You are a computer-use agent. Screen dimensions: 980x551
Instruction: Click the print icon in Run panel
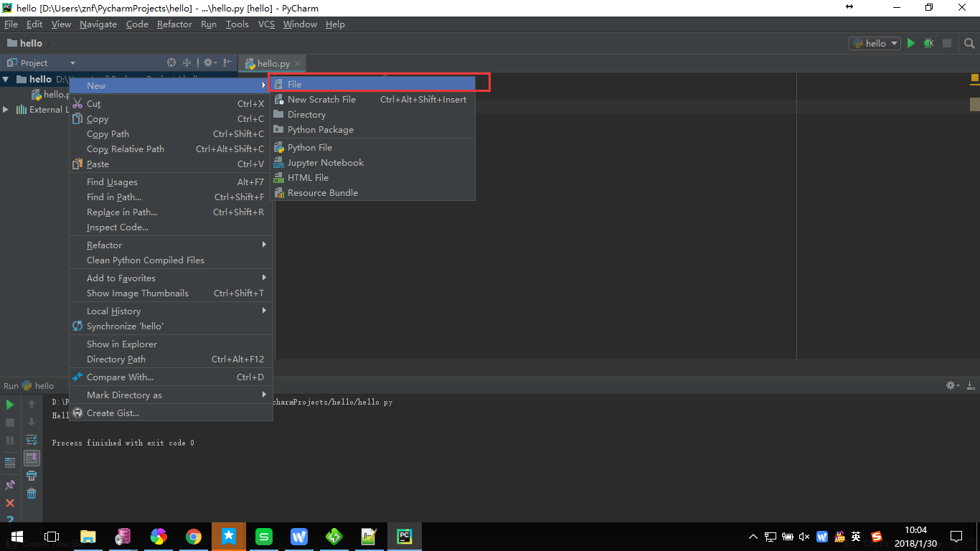32,476
